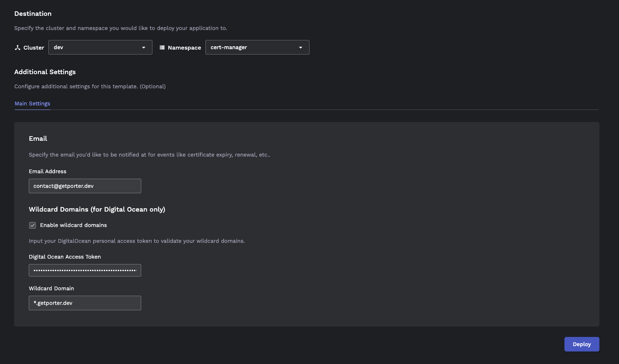Click the Email section heading
This screenshot has height=364, width=619.
coord(38,139)
